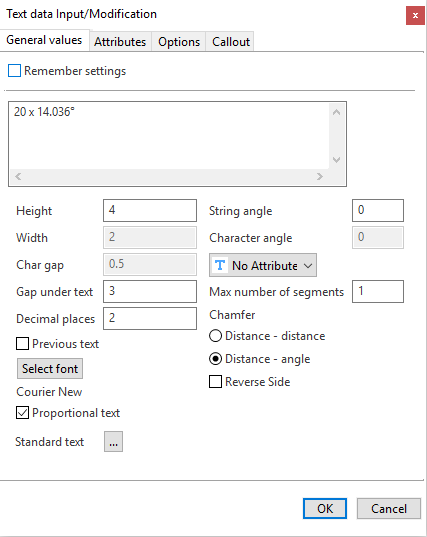Viewport: 427px width, 537px height.
Task: Click the horizontal scroll left arrow
Action: (18, 176)
